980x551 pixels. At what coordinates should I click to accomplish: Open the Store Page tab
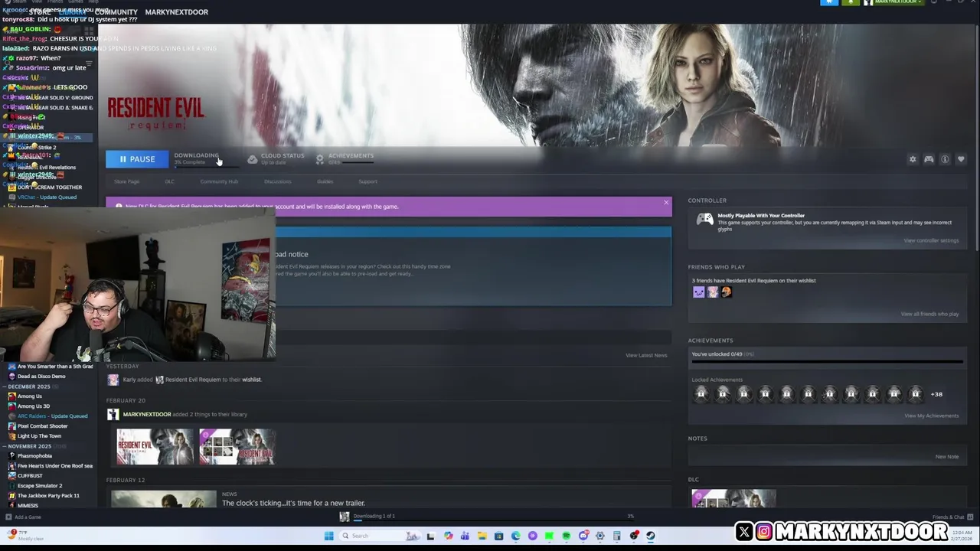click(126, 181)
